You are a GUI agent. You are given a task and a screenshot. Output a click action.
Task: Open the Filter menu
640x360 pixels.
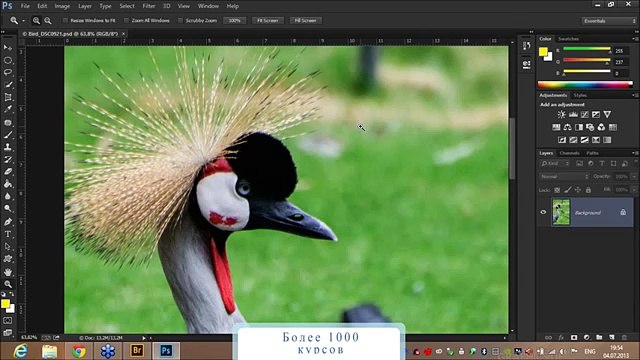coord(149,6)
